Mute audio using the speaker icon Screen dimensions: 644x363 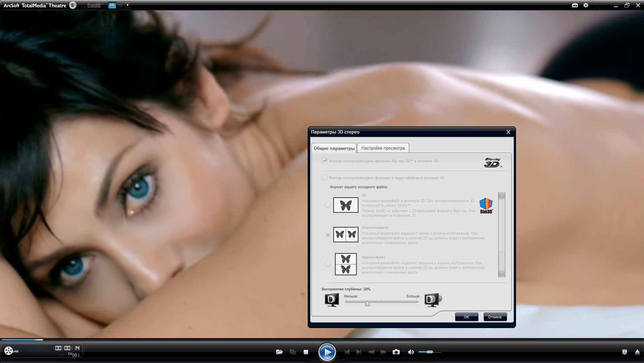coord(411,352)
